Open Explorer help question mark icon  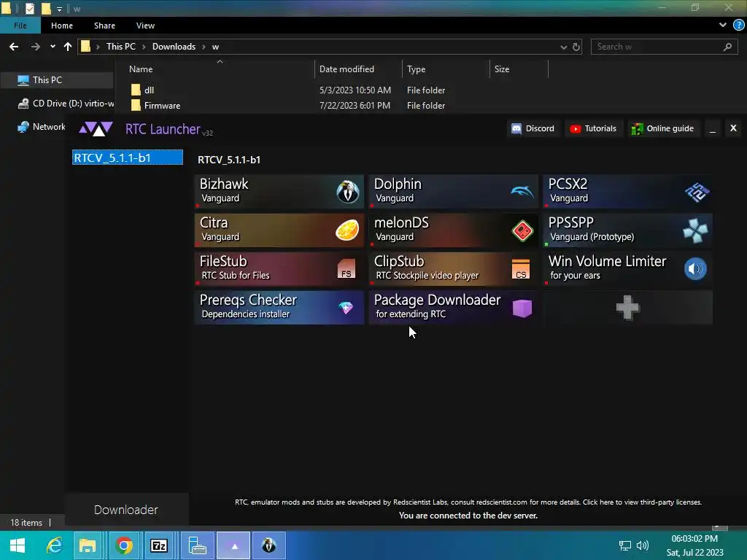tap(738, 26)
